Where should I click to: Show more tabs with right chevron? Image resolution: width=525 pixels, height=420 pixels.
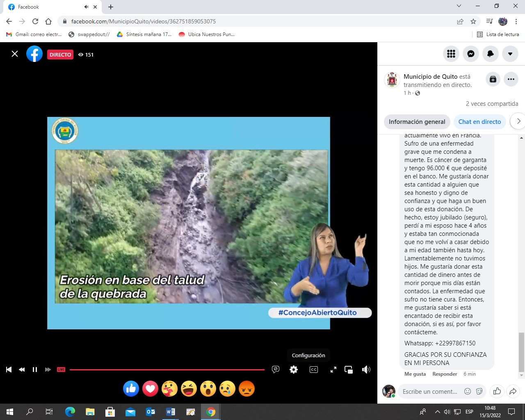coord(518,121)
